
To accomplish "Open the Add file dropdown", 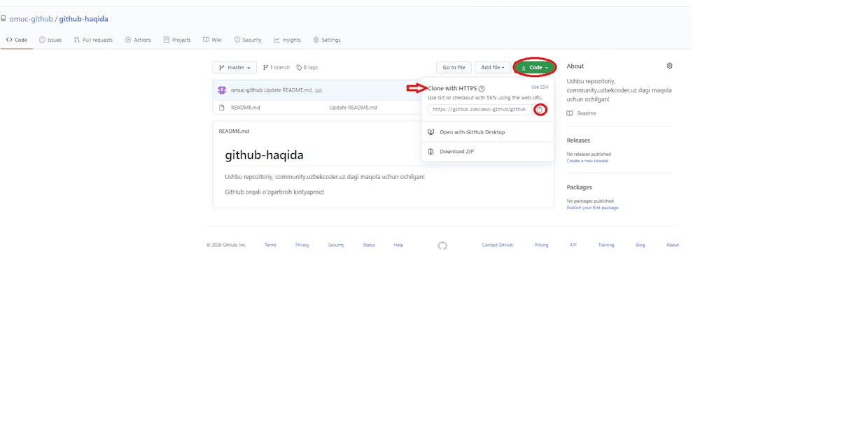I will coord(493,68).
